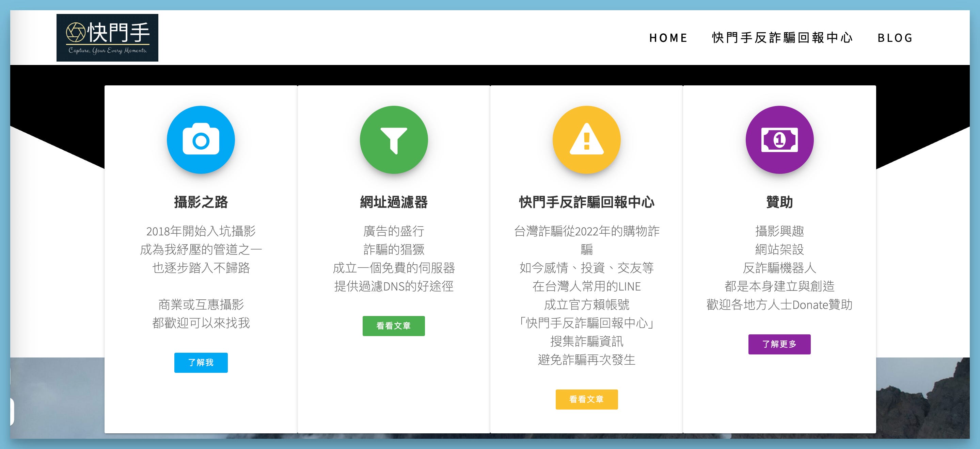This screenshot has height=449, width=980.
Task: Click the 攝影之路 card heading
Action: (201, 202)
